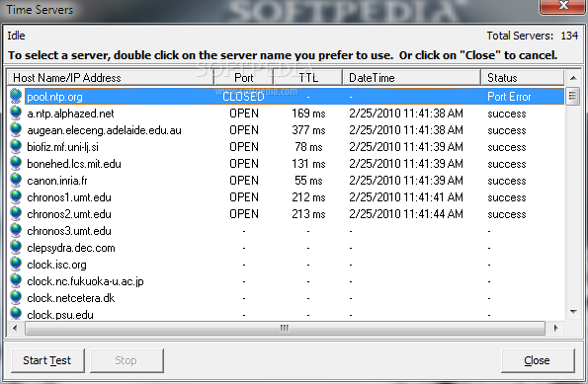
Task: Select the clock.netcetera.dk server name
Action: (x=71, y=298)
